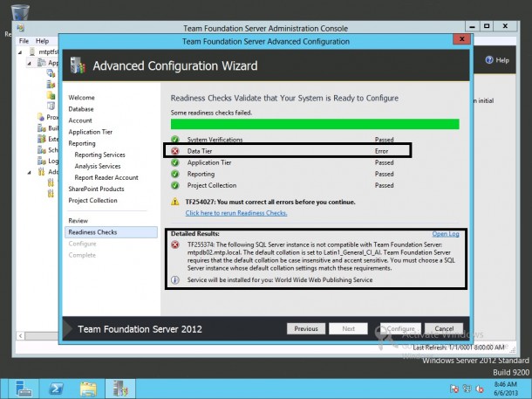Select Report Reader Account step
Image resolution: width=532 pixels, height=399 pixels.
[106, 177]
